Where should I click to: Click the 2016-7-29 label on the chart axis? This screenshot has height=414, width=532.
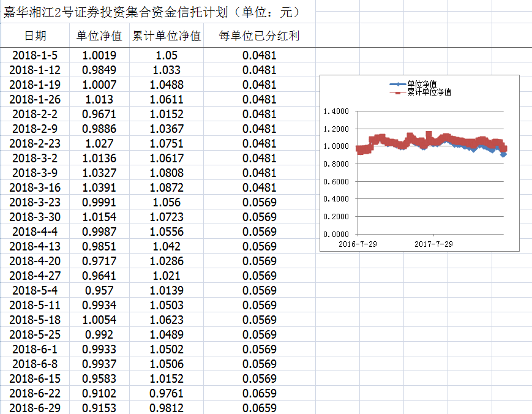tap(358, 244)
